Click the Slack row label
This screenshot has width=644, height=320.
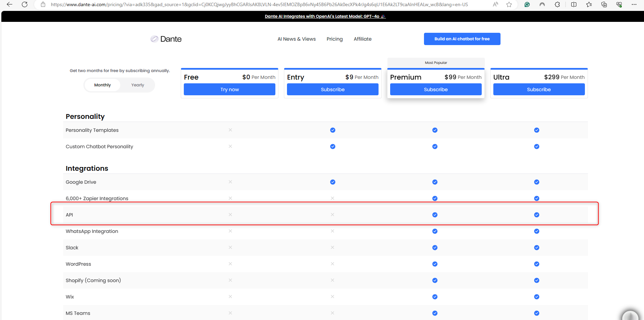[x=72, y=248]
